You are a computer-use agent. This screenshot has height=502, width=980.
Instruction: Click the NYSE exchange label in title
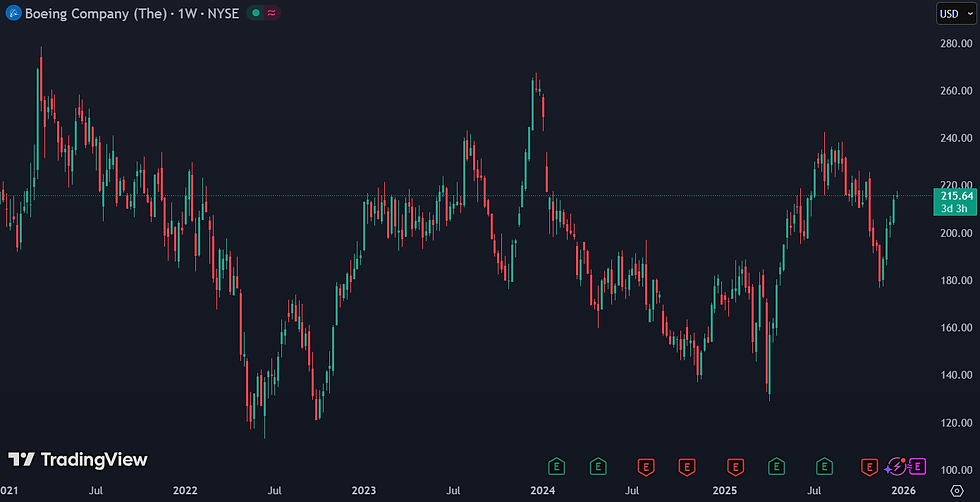point(223,13)
